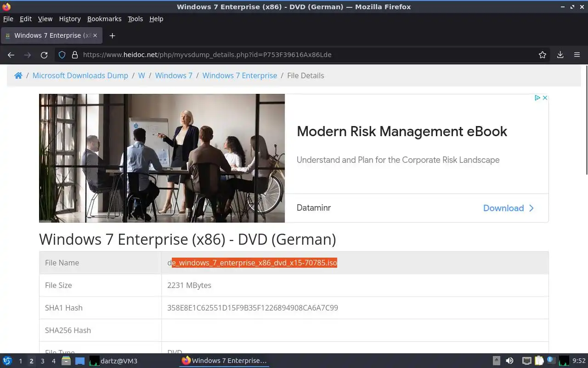This screenshot has height=368, width=588.
Task: Click the SHA1 hash value
Action: click(x=253, y=308)
